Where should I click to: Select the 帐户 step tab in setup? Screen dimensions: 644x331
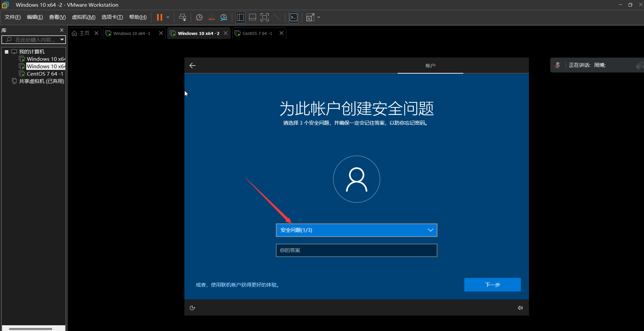[430, 66]
